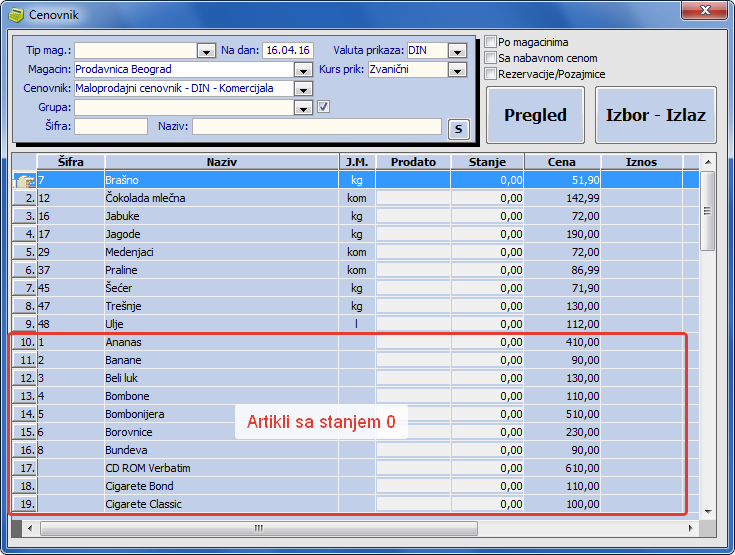735x555 pixels.
Task: Click the vertical scrollbar down arrow
Action: 708,511
